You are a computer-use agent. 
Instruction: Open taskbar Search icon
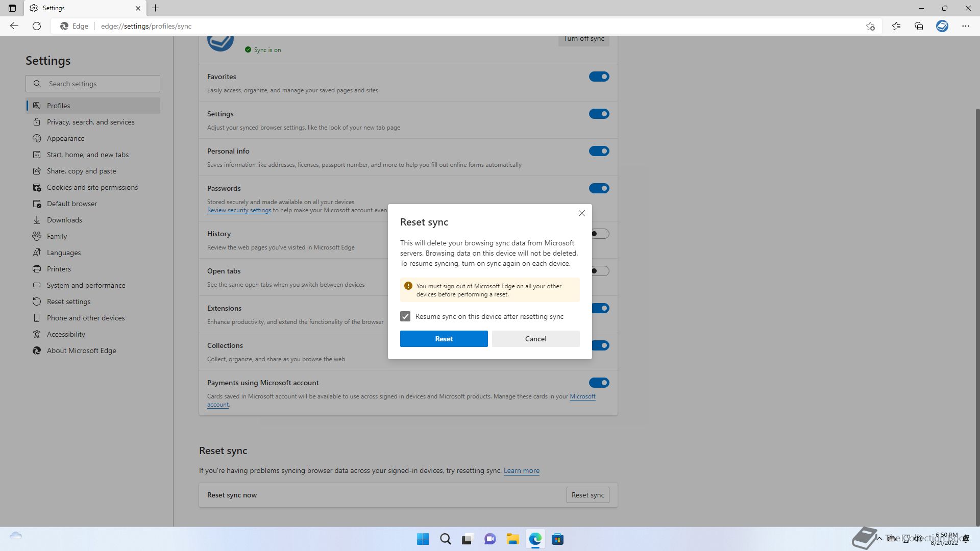445,539
